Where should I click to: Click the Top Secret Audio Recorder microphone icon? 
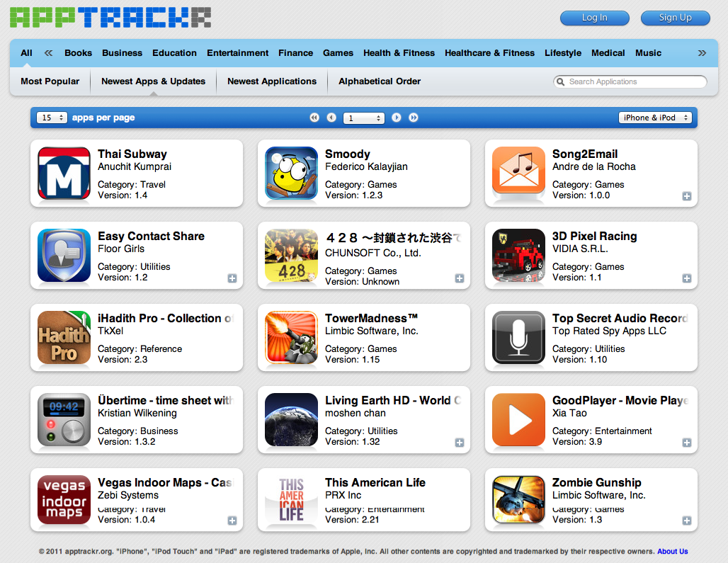[x=518, y=337]
